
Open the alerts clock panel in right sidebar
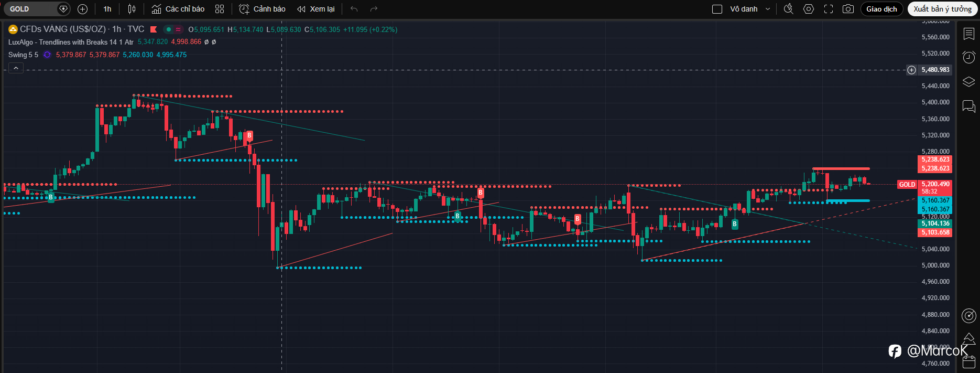click(969, 57)
